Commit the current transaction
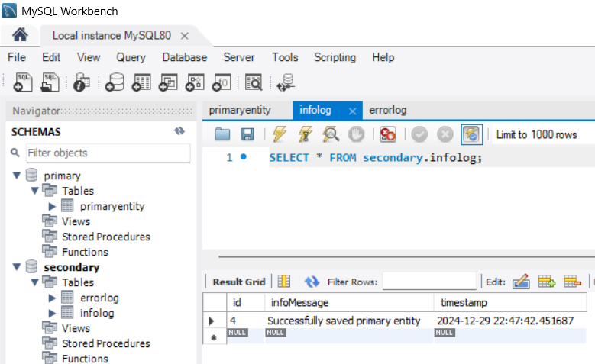This screenshot has width=595, height=364. 419,134
